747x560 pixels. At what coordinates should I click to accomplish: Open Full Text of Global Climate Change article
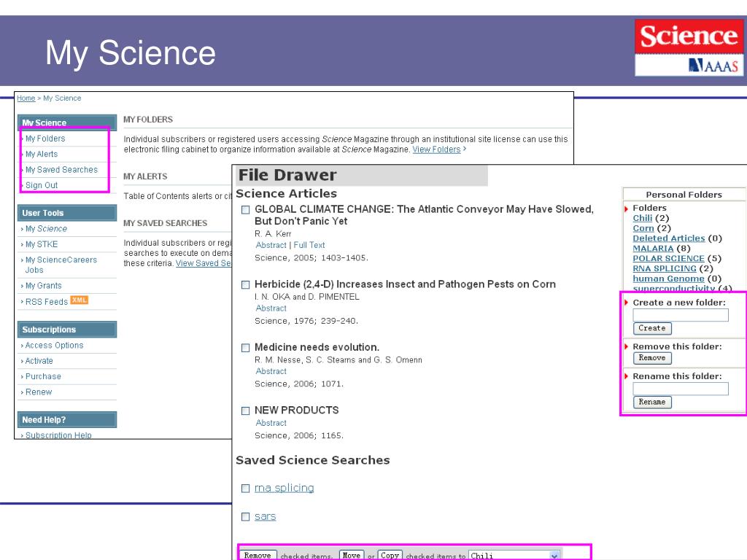point(309,245)
